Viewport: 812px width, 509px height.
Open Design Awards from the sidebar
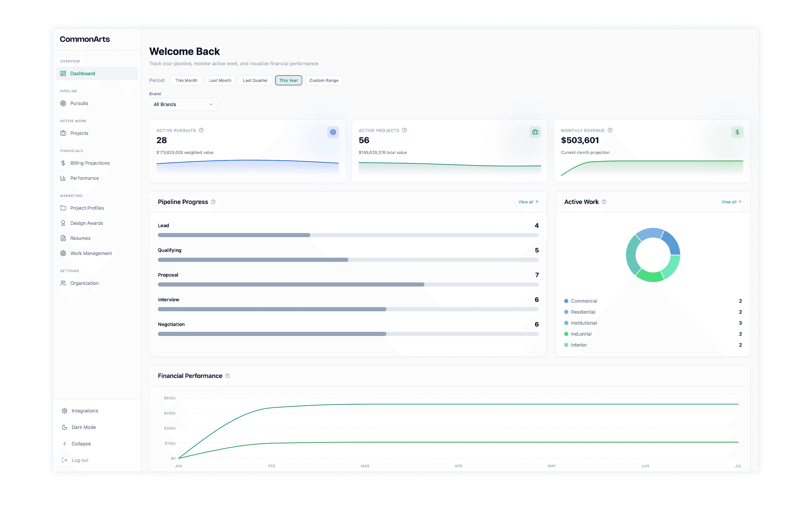(x=87, y=223)
